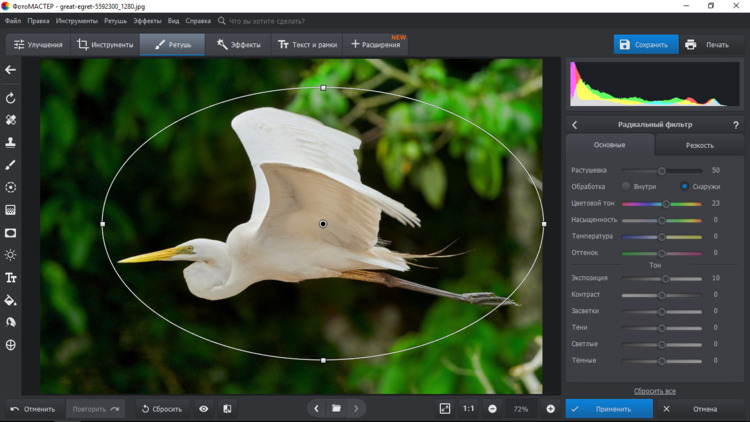Open the 'Эффекты' top tab
The width and height of the screenshot is (750, 422).
coord(238,45)
